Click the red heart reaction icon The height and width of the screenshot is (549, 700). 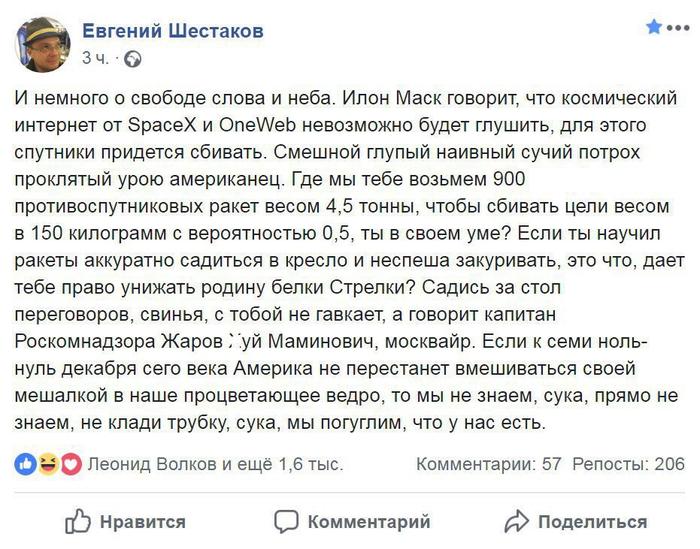pos(69,464)
